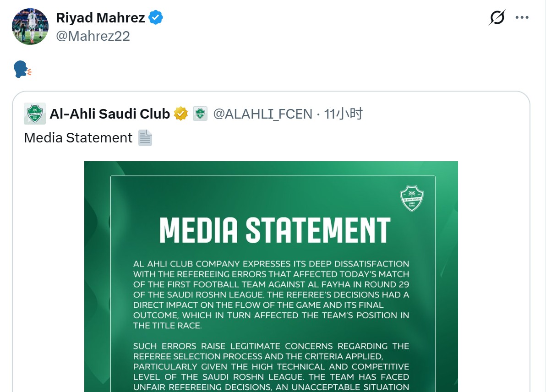Screen dimensions: 546x392
Task: Click the 11小时 timestamp of quoted post
Action: pyautogui.click(x=343, y=114)
